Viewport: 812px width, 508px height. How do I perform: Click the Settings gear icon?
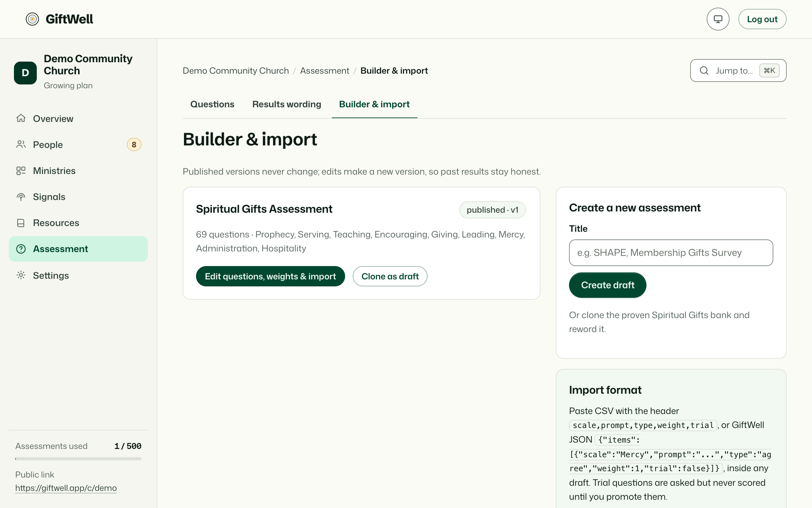21,275
